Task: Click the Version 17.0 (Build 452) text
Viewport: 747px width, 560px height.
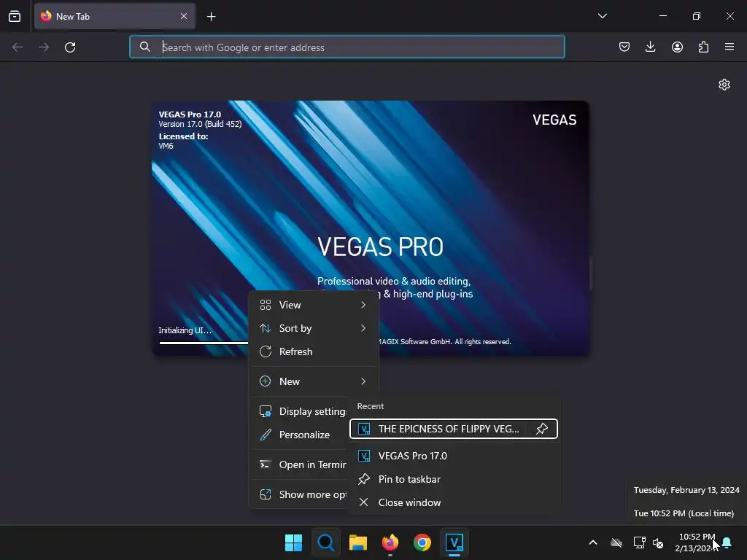Action: pos(200,124)
